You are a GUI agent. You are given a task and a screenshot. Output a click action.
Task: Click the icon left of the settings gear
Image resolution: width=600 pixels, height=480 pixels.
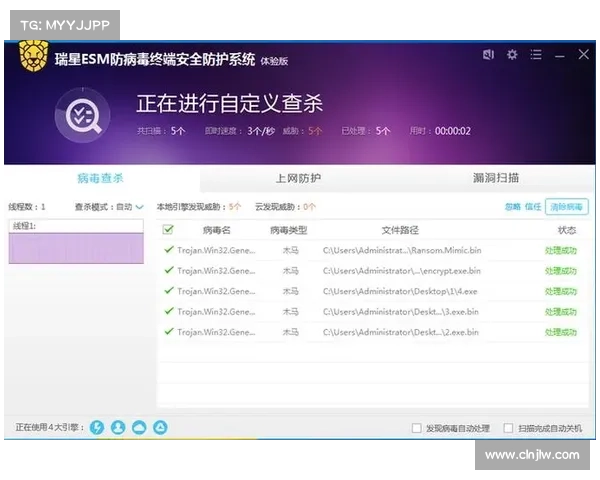click(x=487, y=55)
